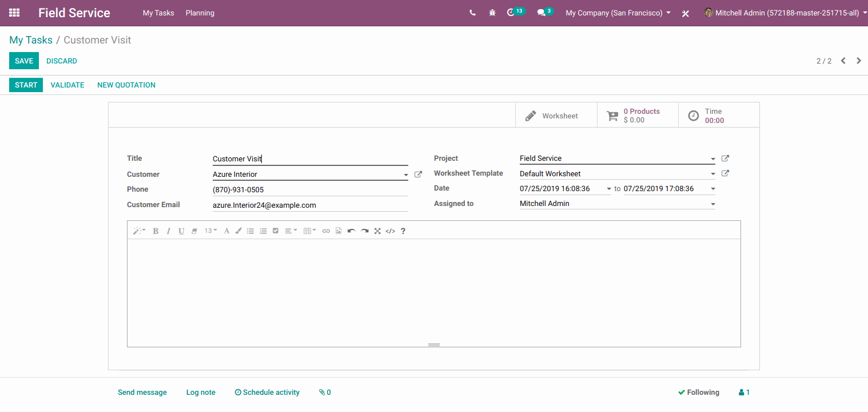Insert a table in the description
Screen dimensions: 868x412
[x=309, y=231]
